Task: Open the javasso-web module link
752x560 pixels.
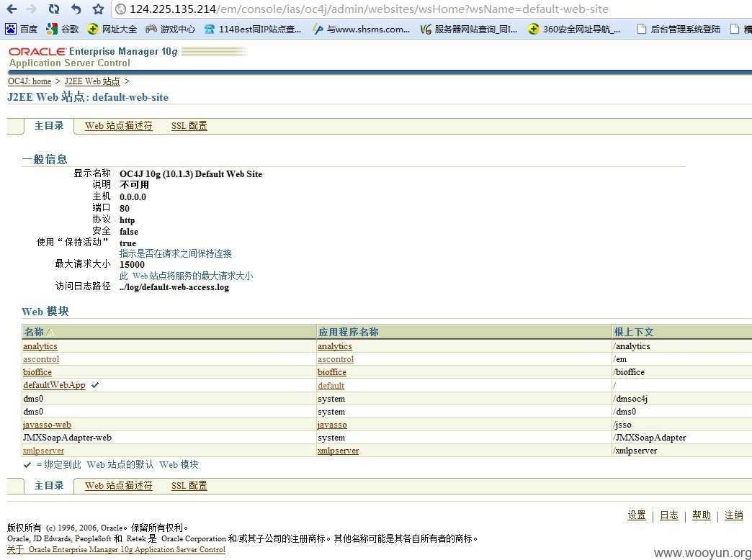Action: (47, 425)
